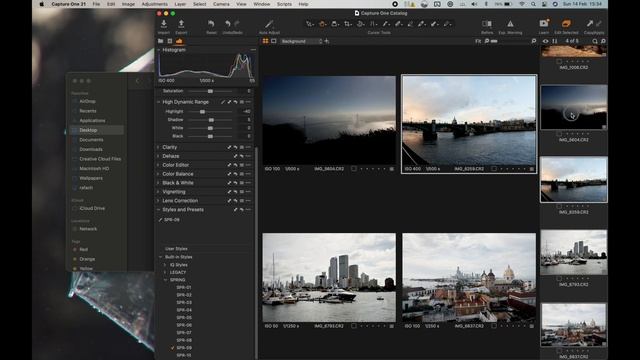The width and height of the screenshot is (640, 360).
Task: Select the Pan hand cursor tool
Action: tap(322, 24)
